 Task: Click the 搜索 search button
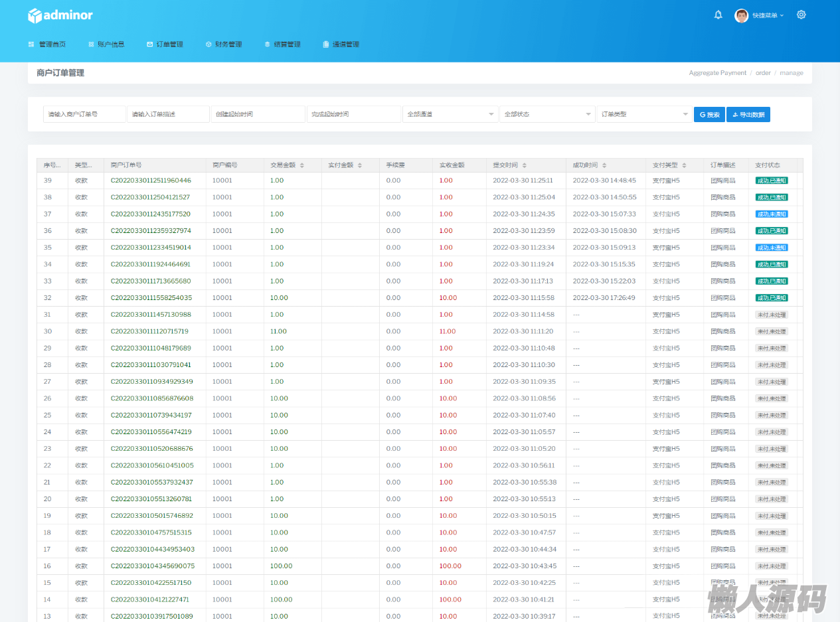pos(709,115)
